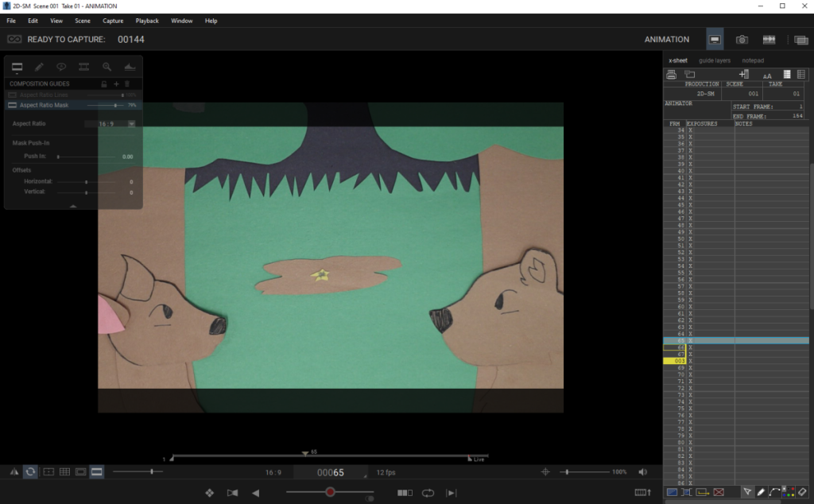Screen dimensions: 814x504
Task: Select frame 65 row in x-sheet
Action: click(x=735, y=340)
